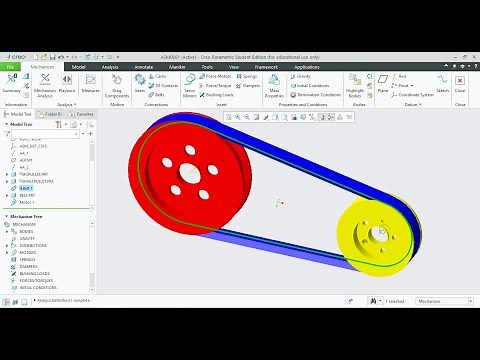The width and height of the screenshot is (480, 360).
Task: Select the Cams connection tool
Action: [x=157, y=76]
